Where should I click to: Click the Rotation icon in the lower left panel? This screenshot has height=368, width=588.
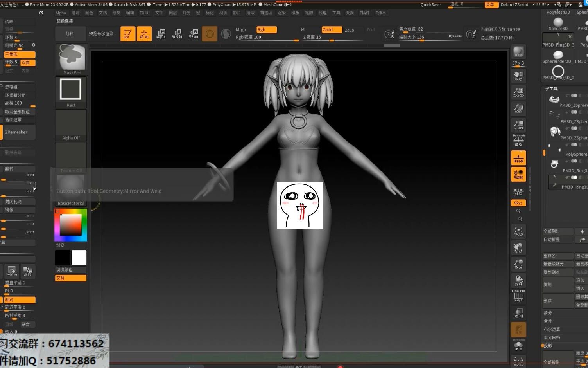tap(11, 271)
